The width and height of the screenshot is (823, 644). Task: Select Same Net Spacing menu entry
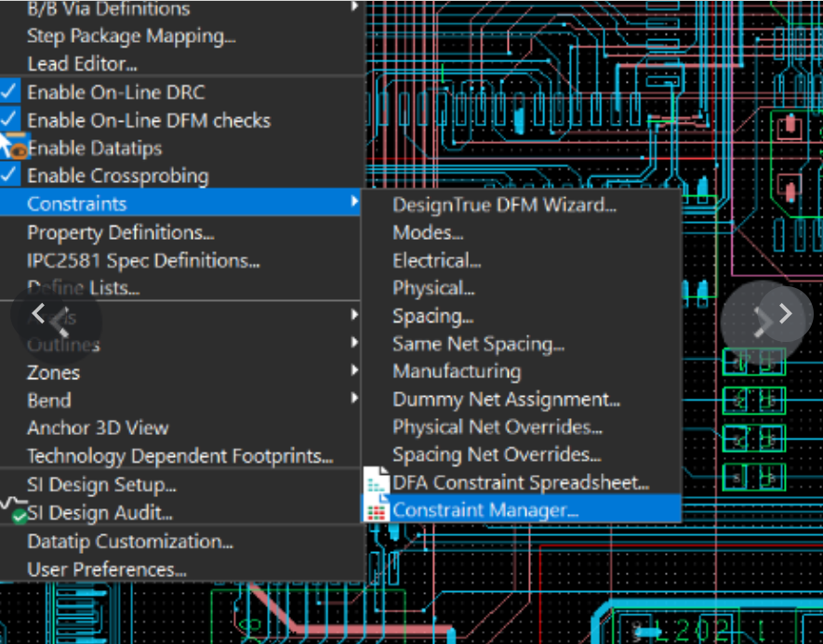[478, 344]
